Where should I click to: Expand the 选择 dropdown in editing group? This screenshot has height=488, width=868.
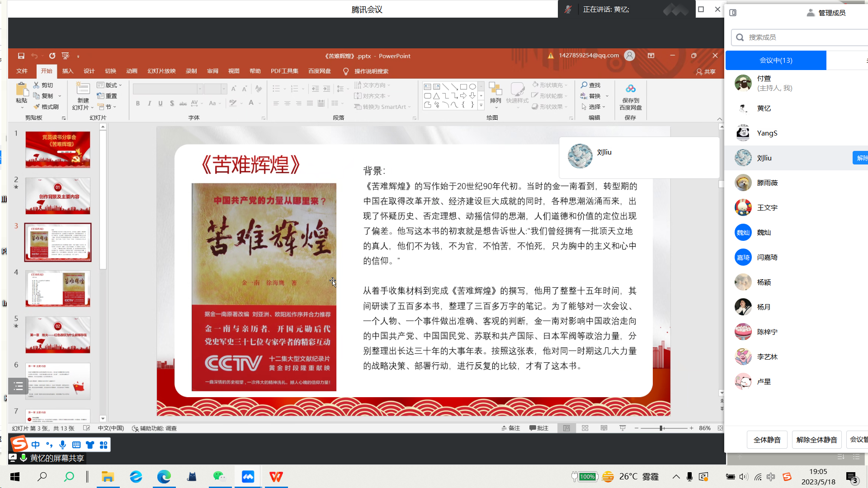594,107
